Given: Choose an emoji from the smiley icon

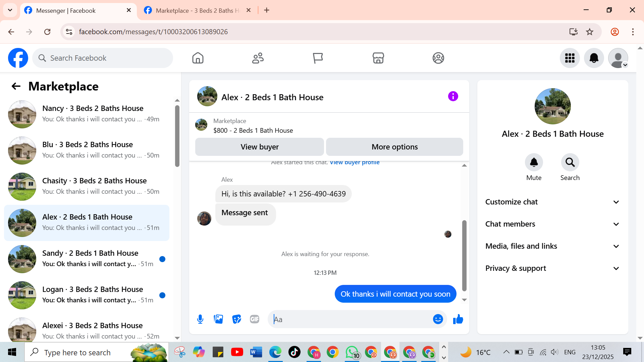Looking at the screenshot, I should (x=438, y=319).
